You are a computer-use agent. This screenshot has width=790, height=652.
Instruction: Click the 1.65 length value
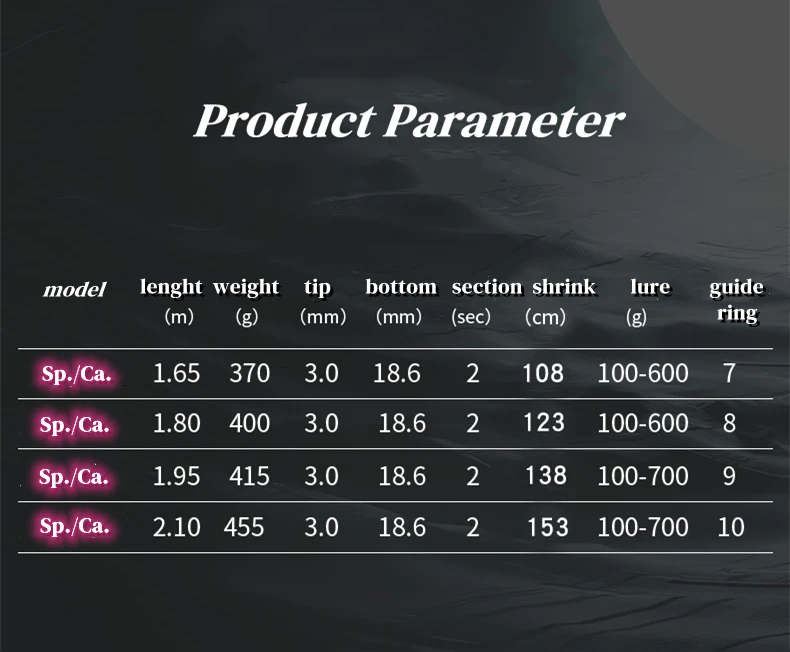177,374
